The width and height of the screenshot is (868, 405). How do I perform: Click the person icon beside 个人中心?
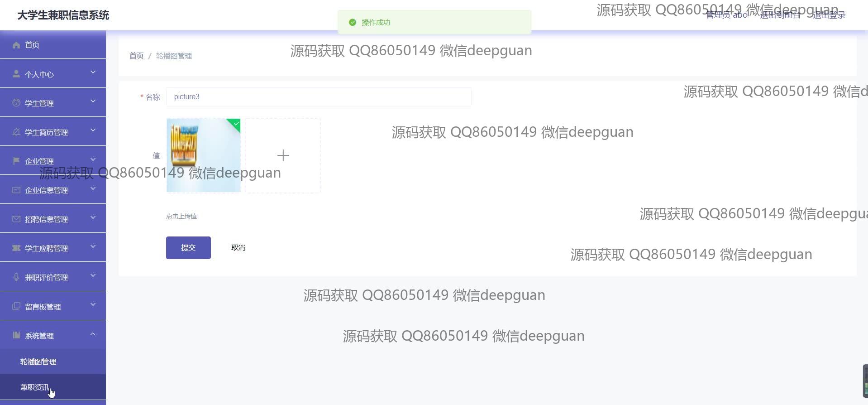(16, 74)
